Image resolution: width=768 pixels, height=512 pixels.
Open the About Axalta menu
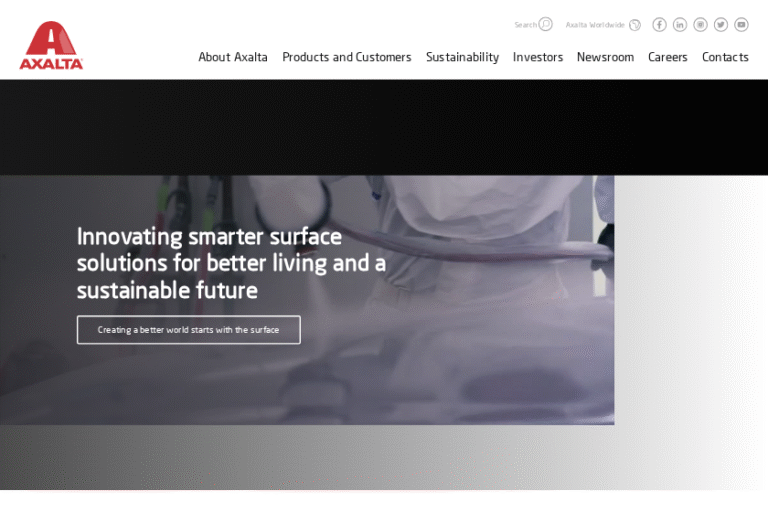point(233,57)
